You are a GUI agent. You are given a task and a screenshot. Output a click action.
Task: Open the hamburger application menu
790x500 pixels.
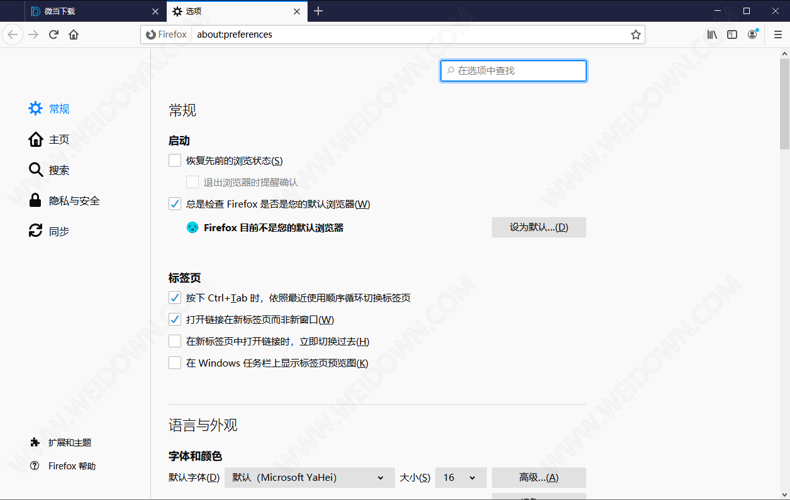click(x=778, y=35)
